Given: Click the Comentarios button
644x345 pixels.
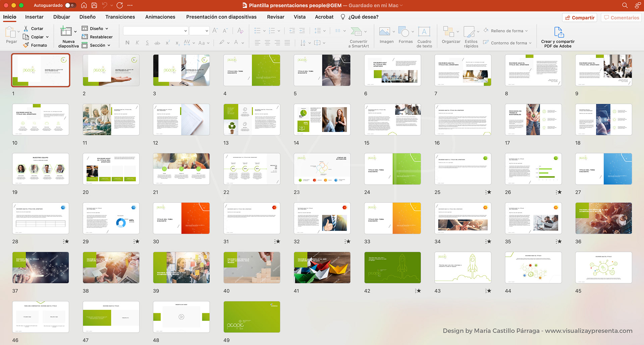Looking at the screenshot, I should coord(621,18).
